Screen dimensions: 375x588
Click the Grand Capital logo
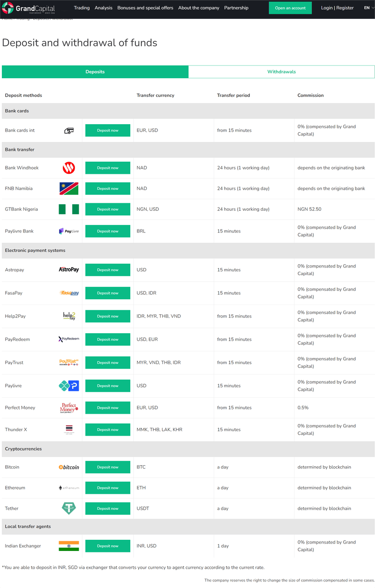29,8
